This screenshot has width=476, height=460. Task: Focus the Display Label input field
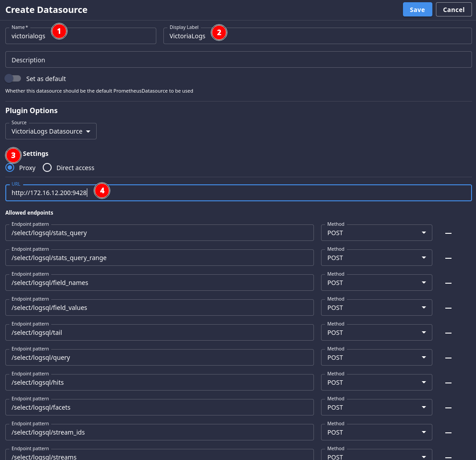point(317,36)
